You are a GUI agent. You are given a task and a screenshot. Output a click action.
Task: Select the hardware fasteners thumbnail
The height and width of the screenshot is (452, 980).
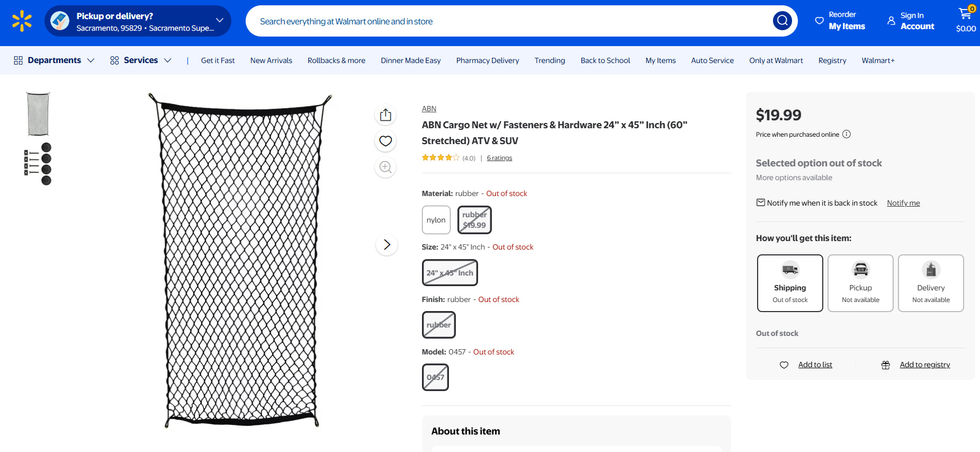pos(38,164)
